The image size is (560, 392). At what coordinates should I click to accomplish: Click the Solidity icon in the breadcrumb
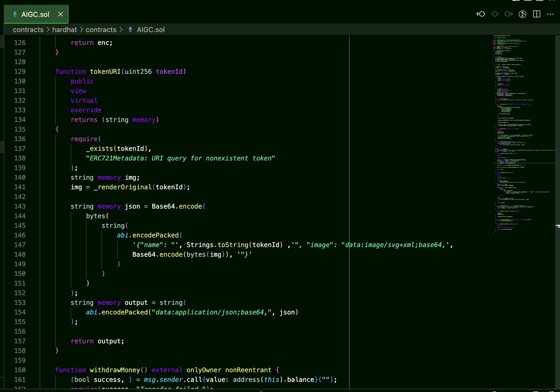click(130, 29)
